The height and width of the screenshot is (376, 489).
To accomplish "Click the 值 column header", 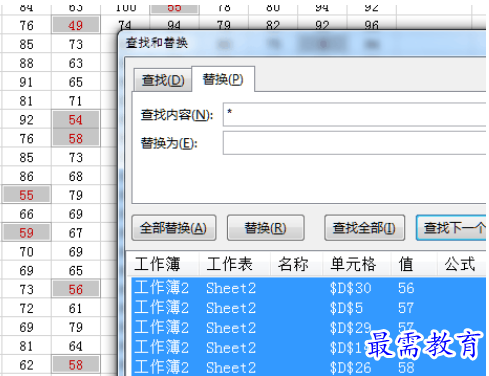I will click(414, 264).
